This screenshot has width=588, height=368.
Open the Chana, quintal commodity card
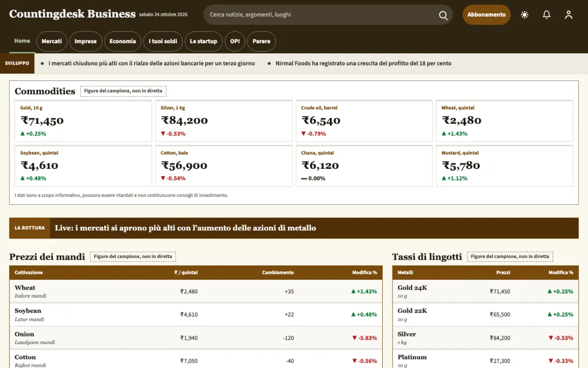pyautogui.click(x=364, y=166)
